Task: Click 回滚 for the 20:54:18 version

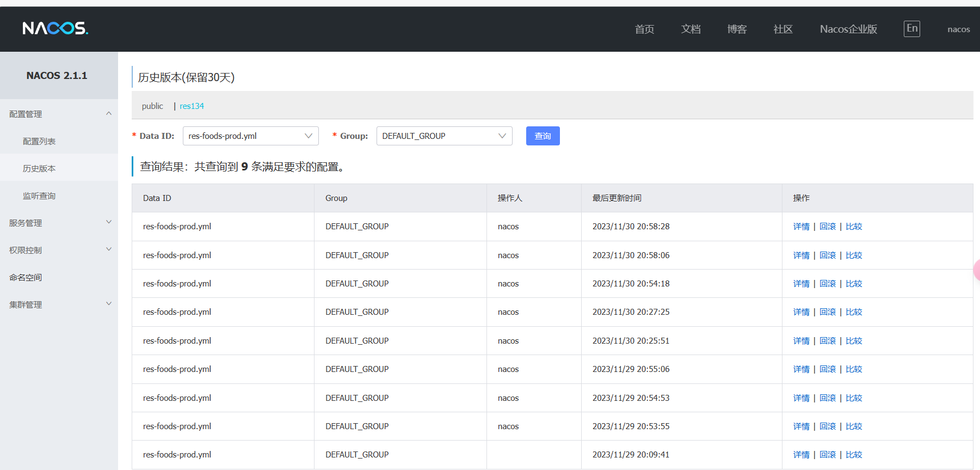Action: (x=827, y=284)
